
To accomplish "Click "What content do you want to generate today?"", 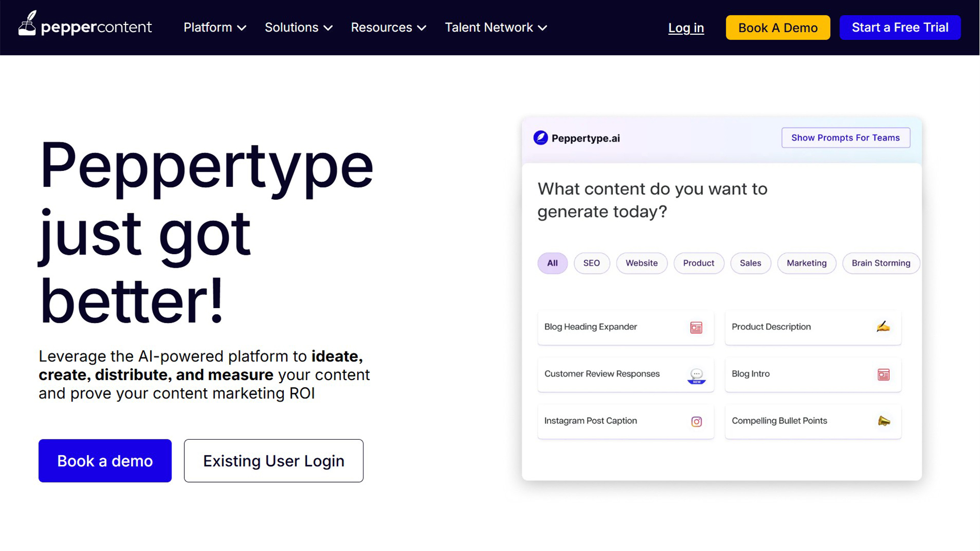I will click(652, 200).
